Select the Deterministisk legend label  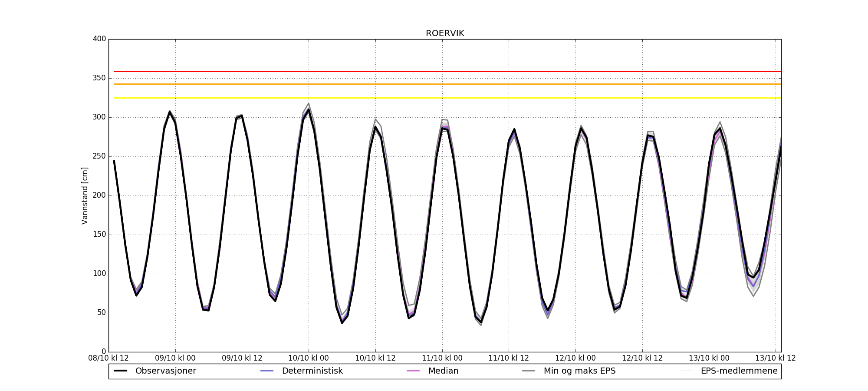coord(312,371)
